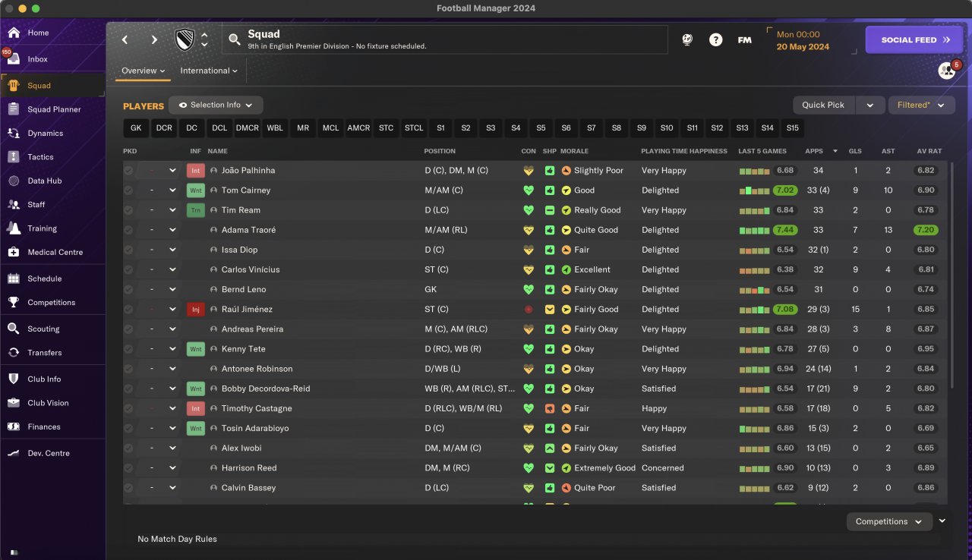Open the Overview tab menu
This screenshot has height=560, width=972.
point(144,71)
